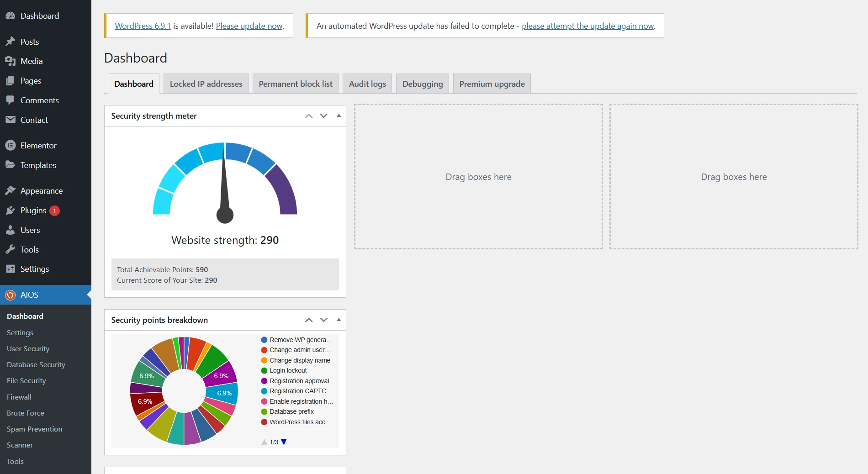The width and height of the screenshot is (868, 474).
Task: Click the Media library icon
Action: click(10, 61)
